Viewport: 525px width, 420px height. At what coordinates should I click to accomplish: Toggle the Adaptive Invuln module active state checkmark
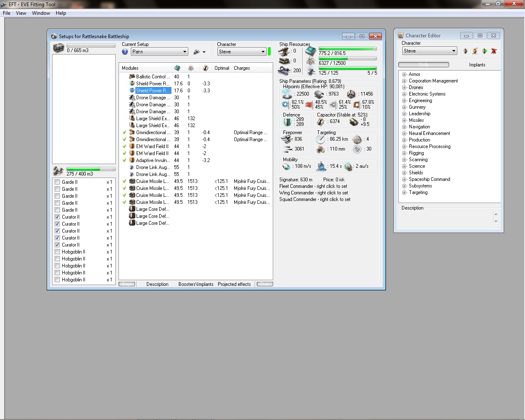click(124, 160)
